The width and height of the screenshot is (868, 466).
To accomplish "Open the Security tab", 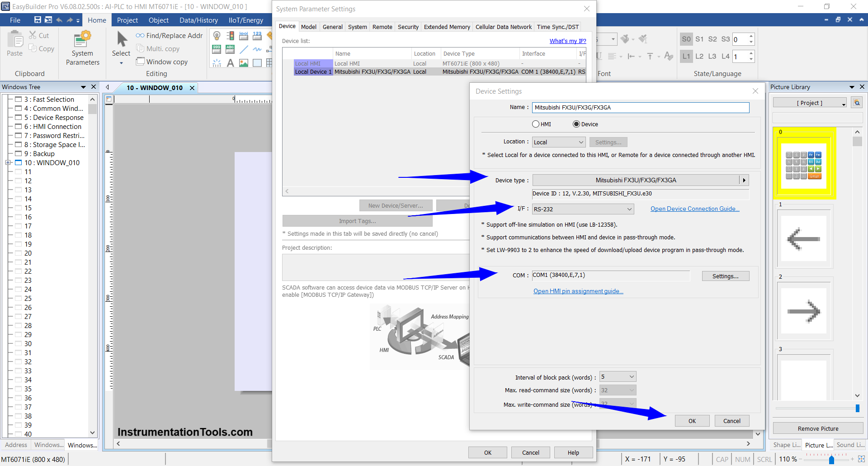I will 408,27.
